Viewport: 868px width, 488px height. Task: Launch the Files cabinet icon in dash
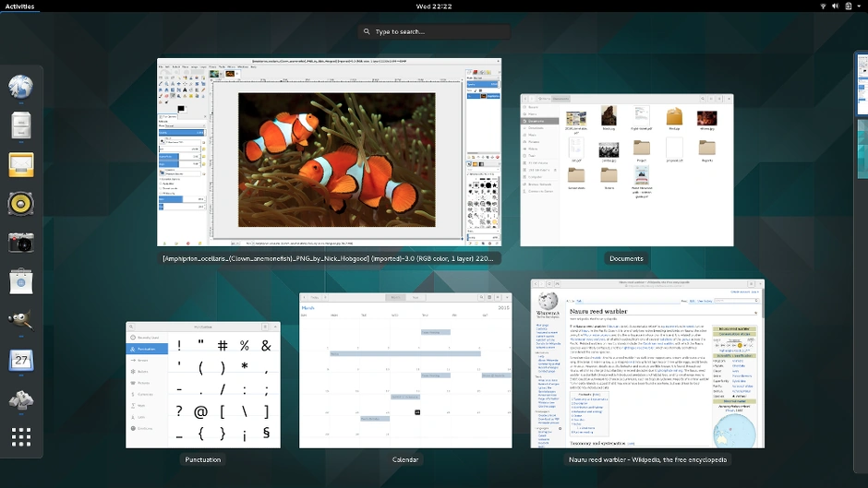pos(21,125)
